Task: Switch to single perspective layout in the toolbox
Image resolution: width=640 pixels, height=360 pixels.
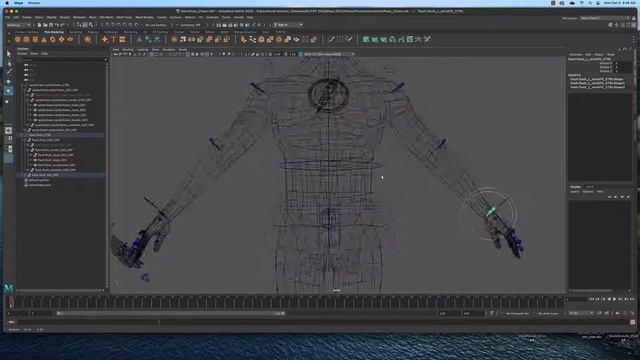Action: [x=9, y=131]
